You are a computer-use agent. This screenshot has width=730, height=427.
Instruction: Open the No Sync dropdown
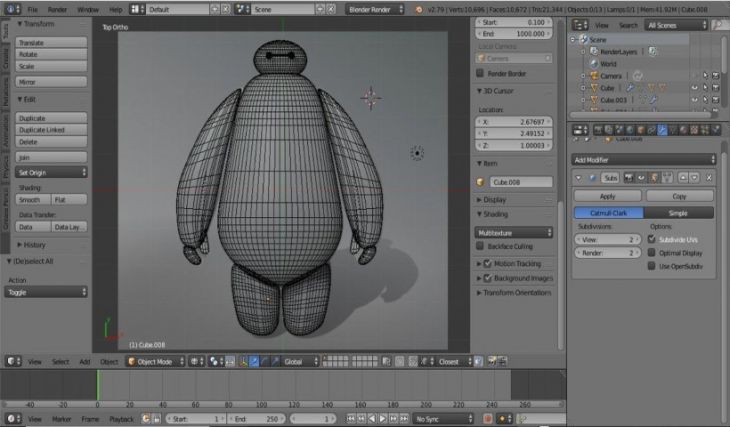point(443,419)
